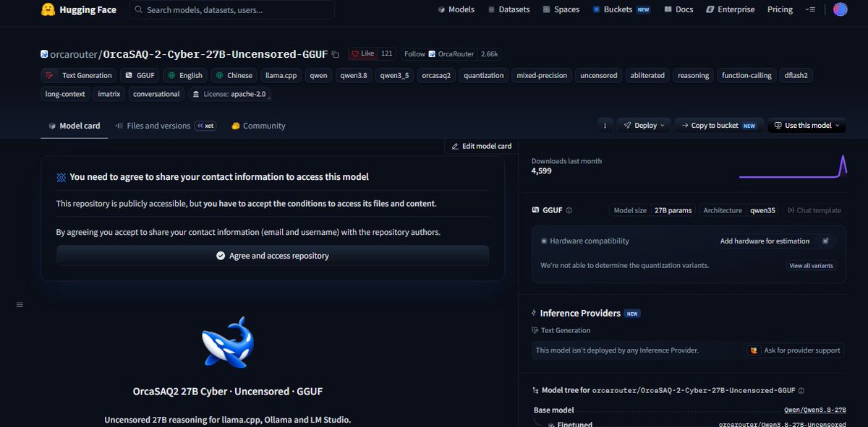Image resolution: width=868 pixels, height=427 pixels.
Task: Click Text Generation under Inference Providers
Action: click(561, 330)
